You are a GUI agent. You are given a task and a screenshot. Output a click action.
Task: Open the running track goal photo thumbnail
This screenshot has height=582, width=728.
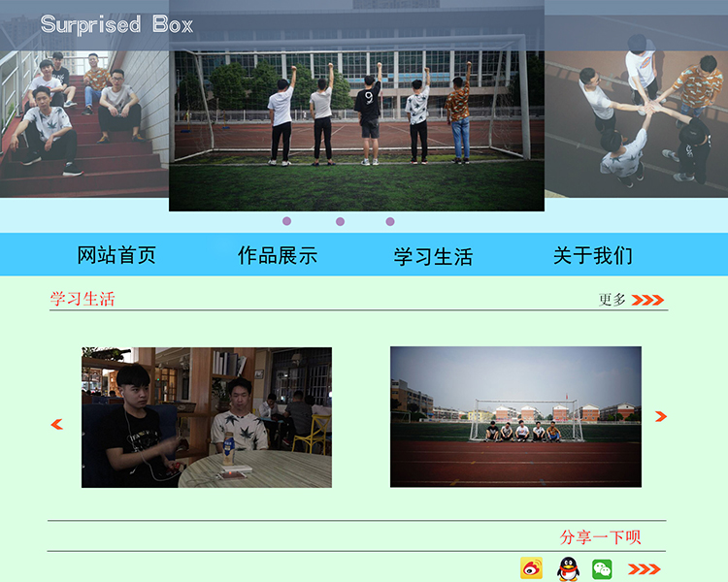click(x=515, y=417)
